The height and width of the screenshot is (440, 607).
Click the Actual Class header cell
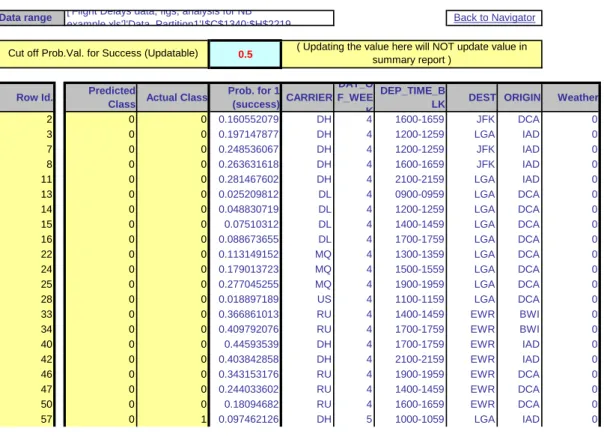173,97
